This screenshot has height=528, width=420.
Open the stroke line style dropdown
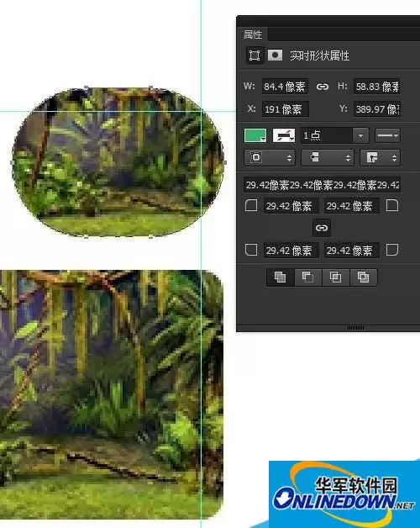click(387, 135)
